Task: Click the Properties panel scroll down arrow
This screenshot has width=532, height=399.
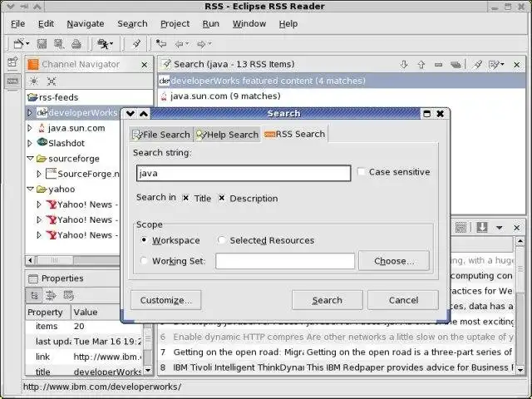Action: coord(148,370)
